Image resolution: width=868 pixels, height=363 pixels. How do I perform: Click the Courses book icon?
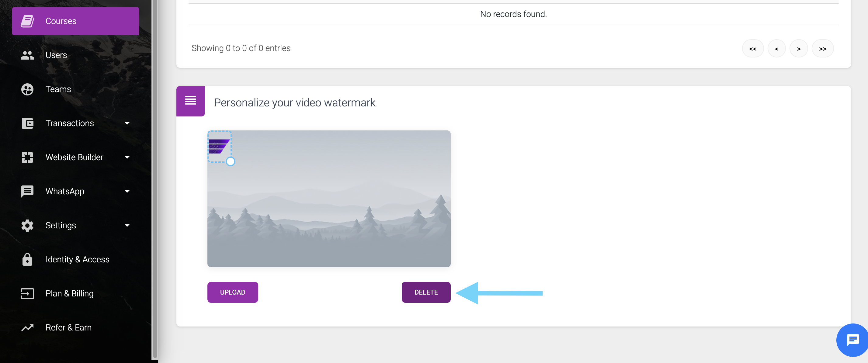click(x=27, y=21)
